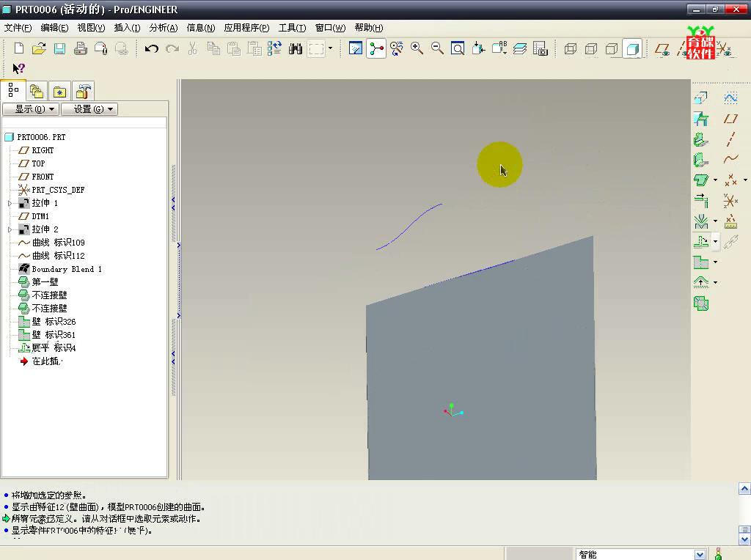Switch to the Favorites tab

(59, 91)
